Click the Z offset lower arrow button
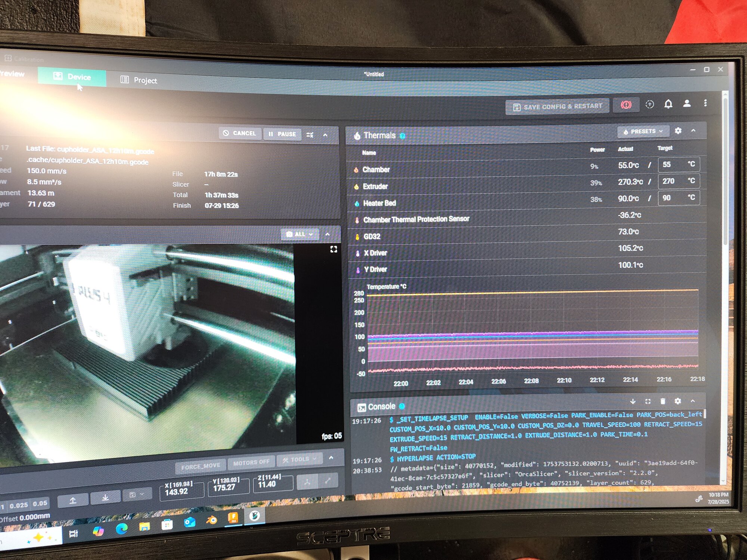The image size is (747, 560). pos(105,498)
